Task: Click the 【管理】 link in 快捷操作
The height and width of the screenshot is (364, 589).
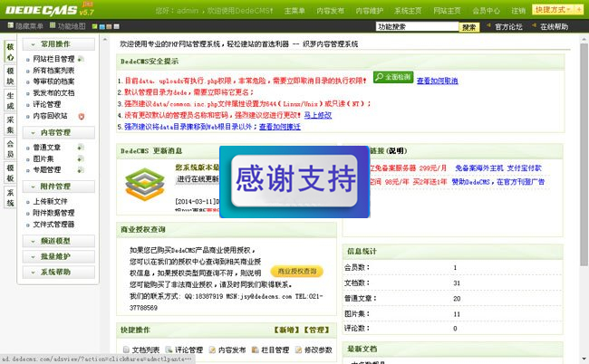Action: pos(316,330)
